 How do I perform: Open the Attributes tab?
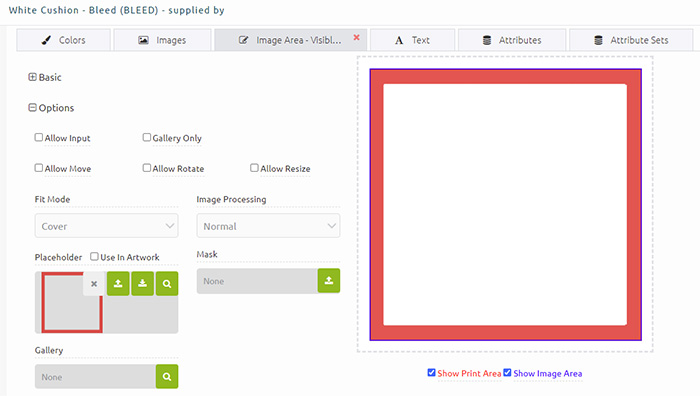coord(512,40)
